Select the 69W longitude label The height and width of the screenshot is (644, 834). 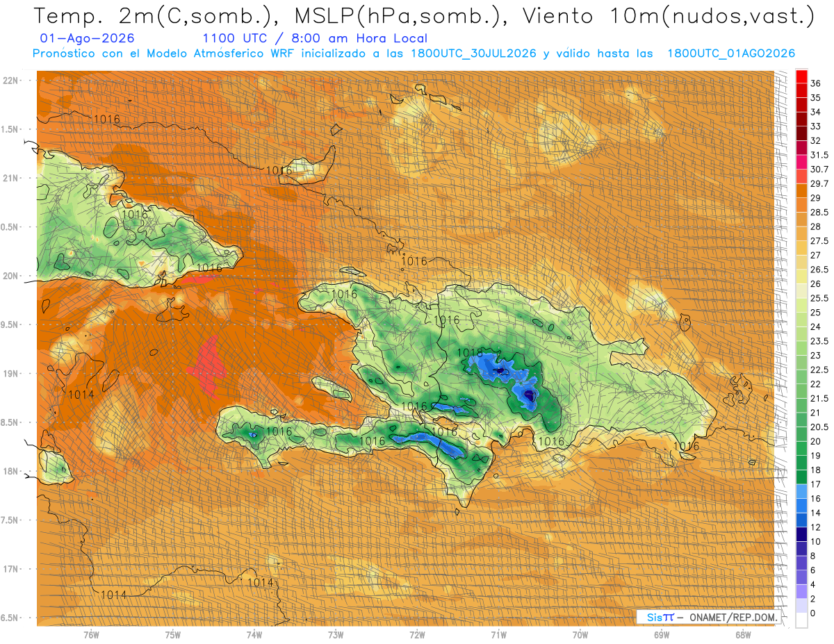click(x=662, y=635)
